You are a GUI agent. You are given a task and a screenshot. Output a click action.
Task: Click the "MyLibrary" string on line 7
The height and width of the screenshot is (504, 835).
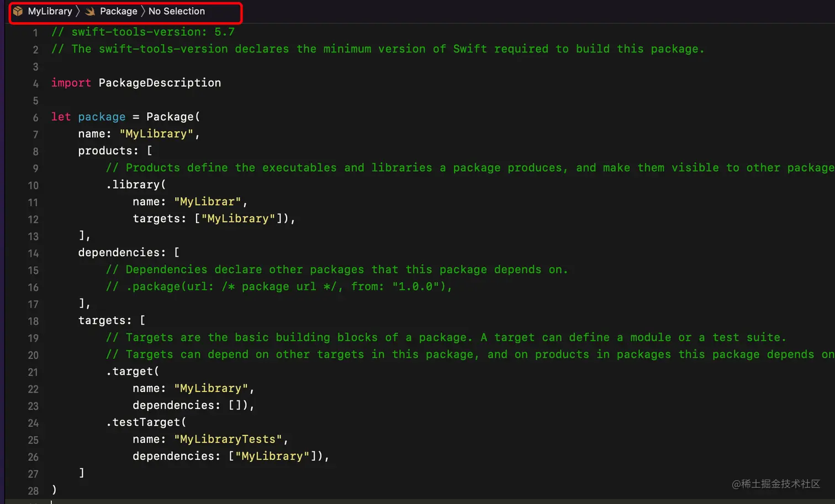(x=156, y=134)
